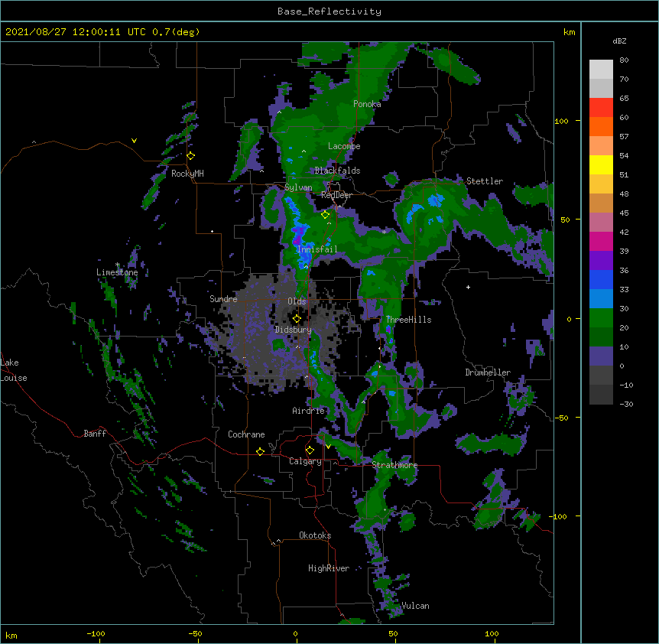Select the Innisfail label

[x=317, y=249]
